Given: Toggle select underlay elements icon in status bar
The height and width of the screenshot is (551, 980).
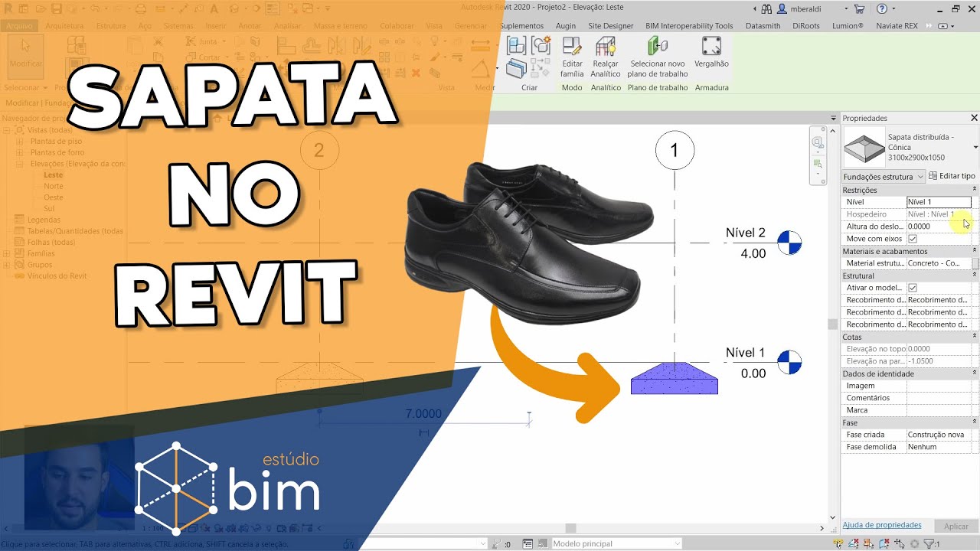Looking at the screenshot, I should click(854, 544).
